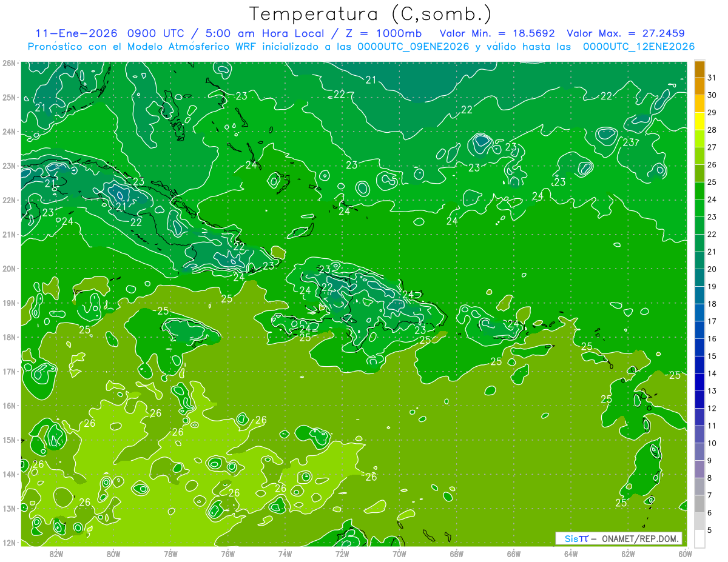Click the 22N latitude axis label
The height and width of the screenshot is (562, 728).
coord(8,200)
